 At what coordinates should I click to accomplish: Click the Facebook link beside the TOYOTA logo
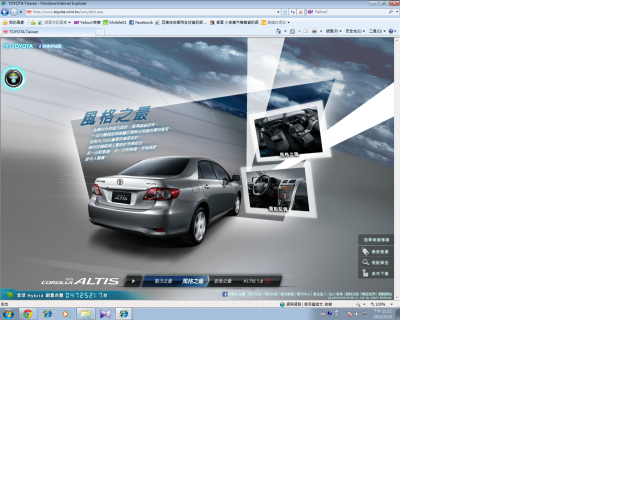[49, 46]
